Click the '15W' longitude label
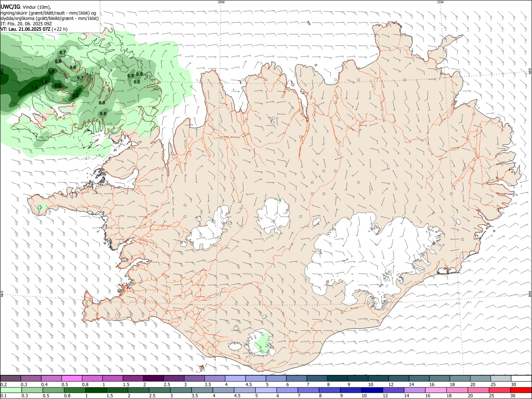Image resolution: width=532 pixels, height=399 pixels. pos(440,2)
